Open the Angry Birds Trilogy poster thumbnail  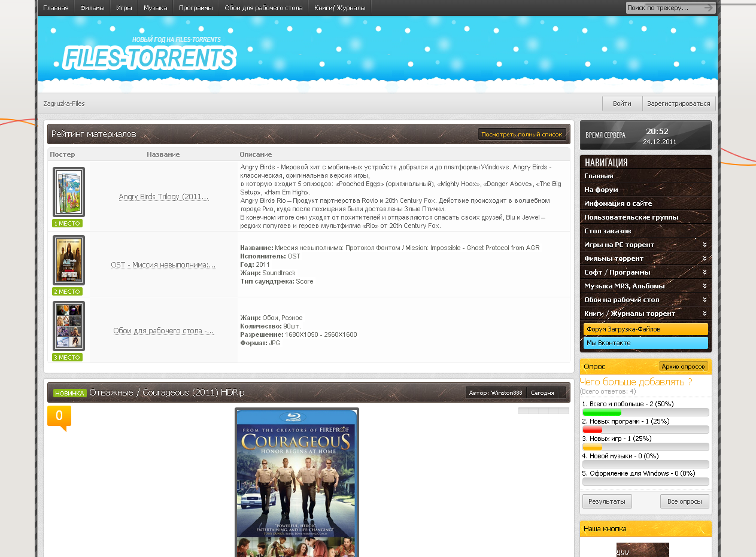point(69,192)
